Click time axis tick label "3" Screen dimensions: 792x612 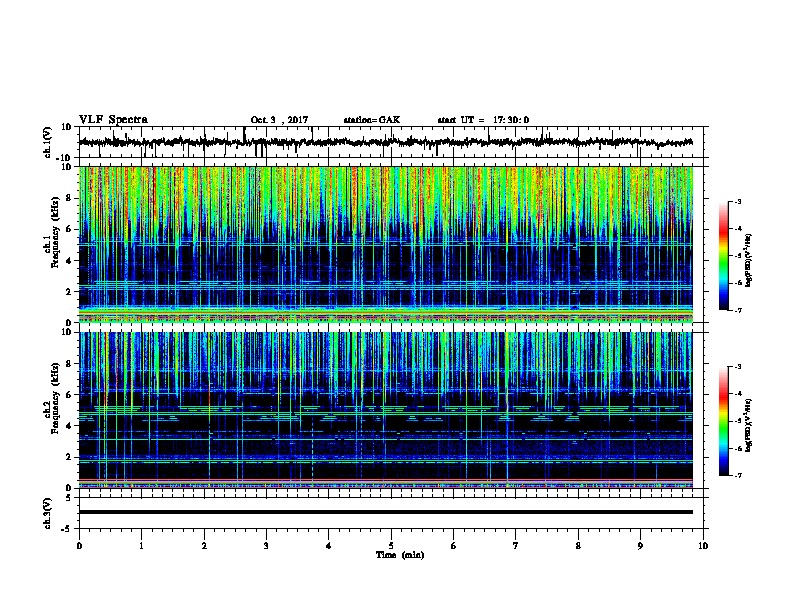tap(267, 546)
